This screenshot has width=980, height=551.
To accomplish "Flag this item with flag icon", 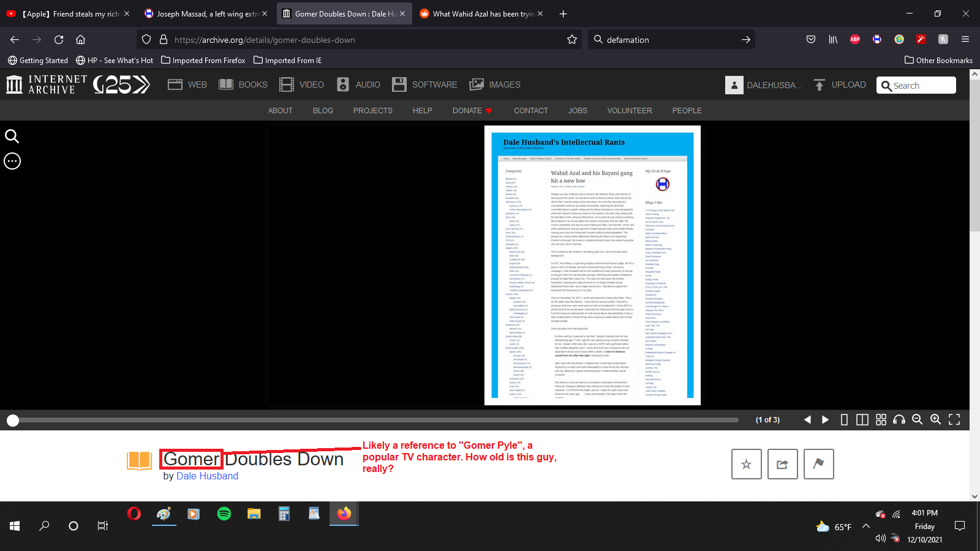I will tap(818, 464).
